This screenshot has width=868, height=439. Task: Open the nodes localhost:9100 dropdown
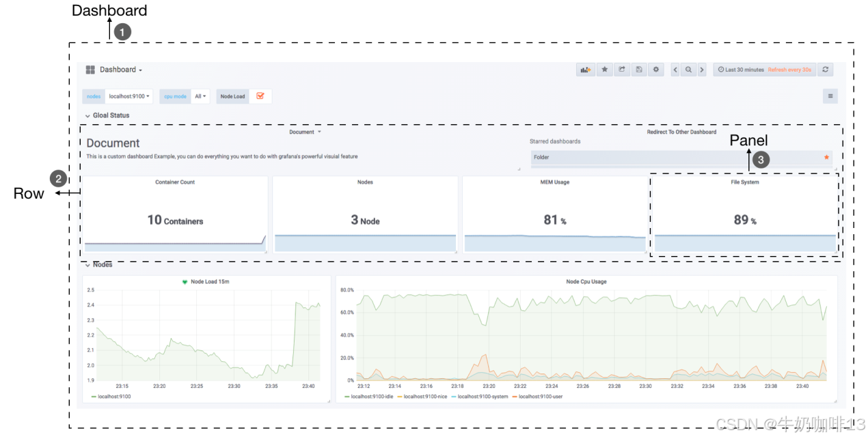tap(129, 96)
